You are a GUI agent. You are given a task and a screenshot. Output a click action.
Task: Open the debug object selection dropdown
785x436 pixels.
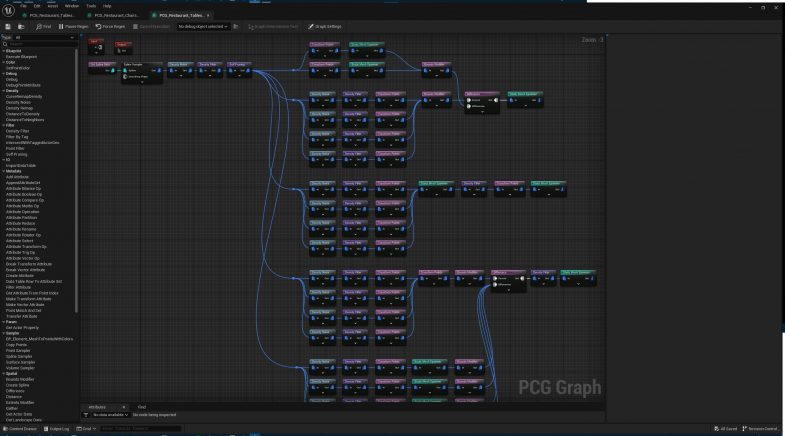(x=203, y=27)
